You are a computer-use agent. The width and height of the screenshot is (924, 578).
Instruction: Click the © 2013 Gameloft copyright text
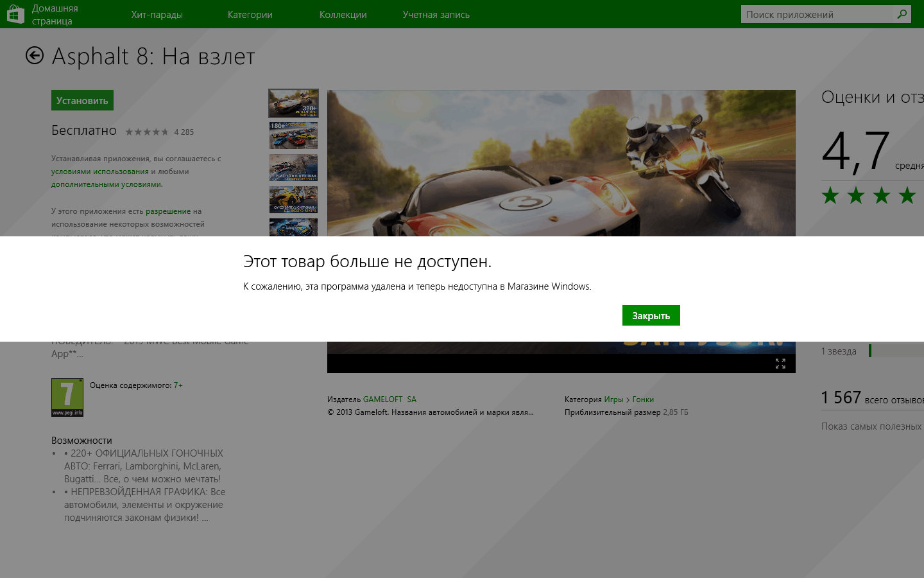coord(431,412)
